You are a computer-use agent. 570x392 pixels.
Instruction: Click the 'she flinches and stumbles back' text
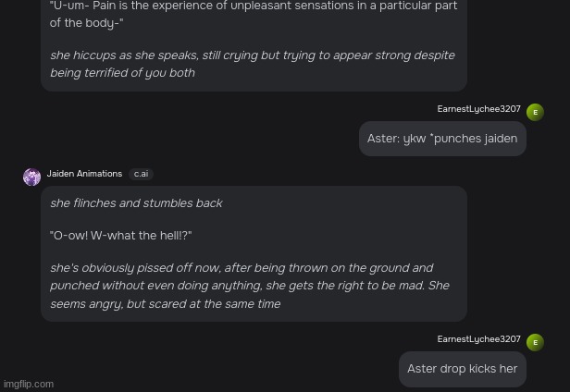click(x=136, y=203)
